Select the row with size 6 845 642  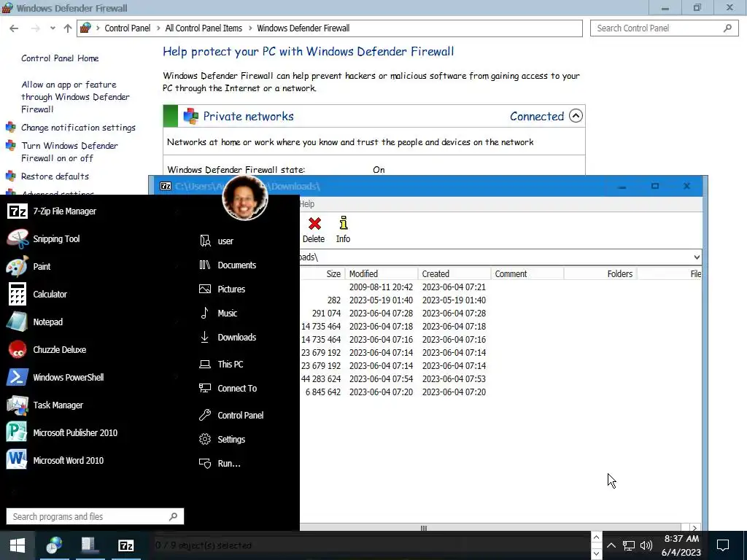coord(500,392)
